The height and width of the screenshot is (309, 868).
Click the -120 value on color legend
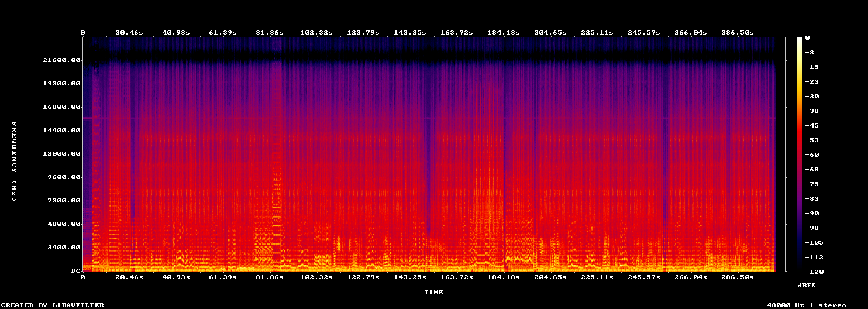pos(814,272)
